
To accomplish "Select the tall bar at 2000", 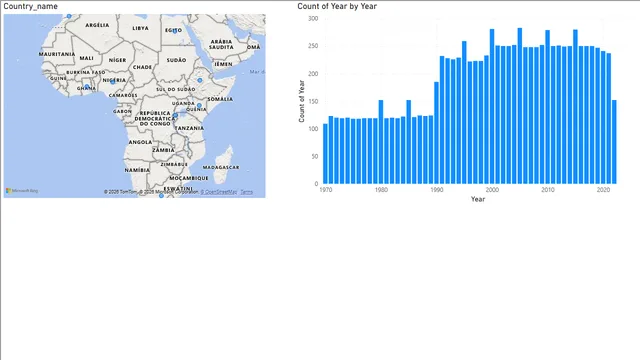I will pos(492,107).
